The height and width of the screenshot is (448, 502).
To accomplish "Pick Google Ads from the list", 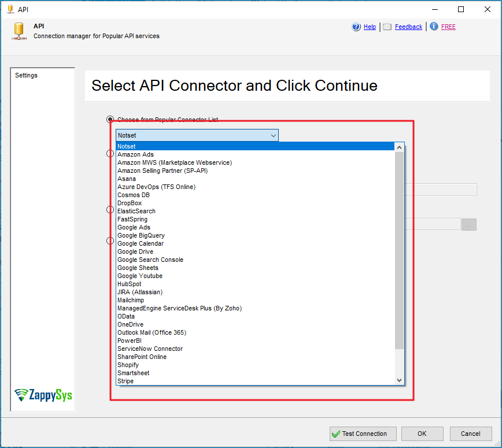I will [255, 227].
